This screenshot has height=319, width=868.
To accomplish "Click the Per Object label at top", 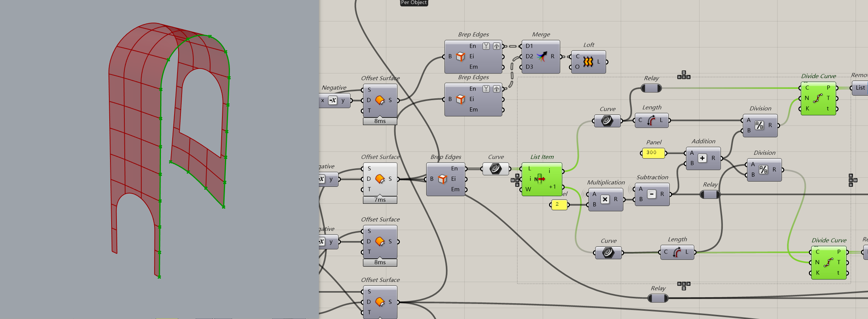I will pyautogui.click(x=413, y=3).
